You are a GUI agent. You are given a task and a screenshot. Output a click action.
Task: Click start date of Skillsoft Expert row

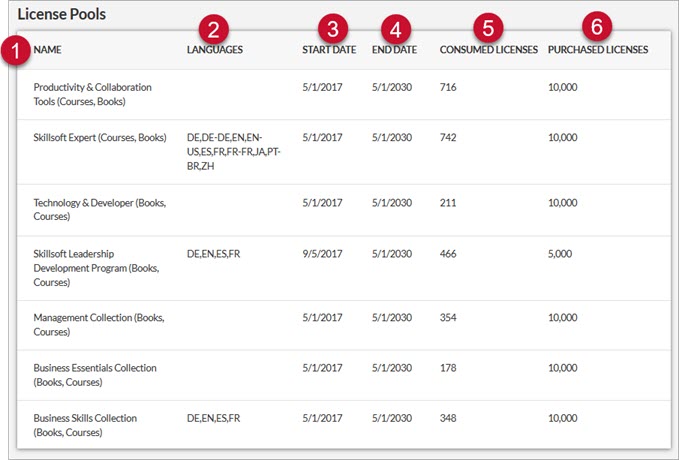(x=322, y=137)
